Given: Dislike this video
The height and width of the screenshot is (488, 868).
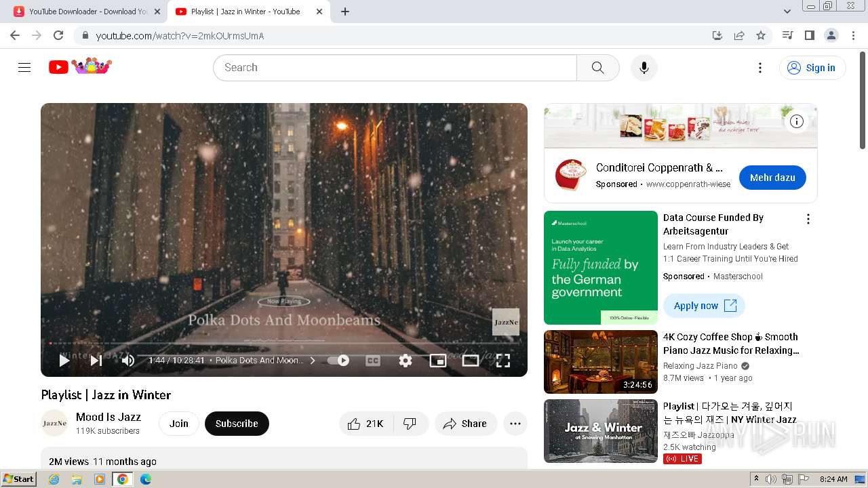Looking at the screenshot, I should tap(410, 424).
